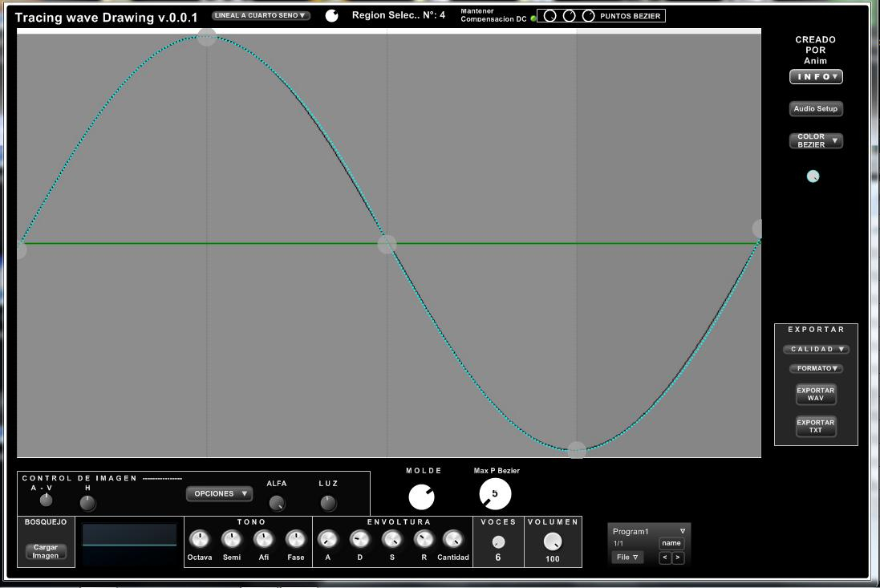Click the envelope R (release) knob

[x=424, y=540]
